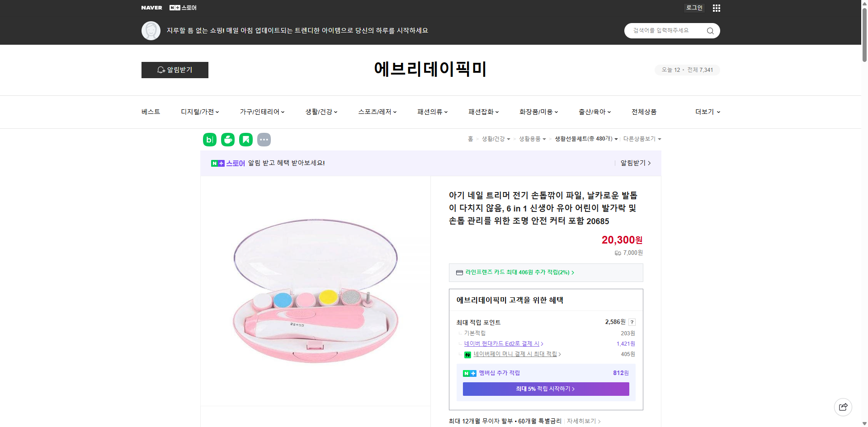The height and width of the screenshot is (427, 868).
Task: Share the product to Naver Cafe
Action: click(227, 140)
